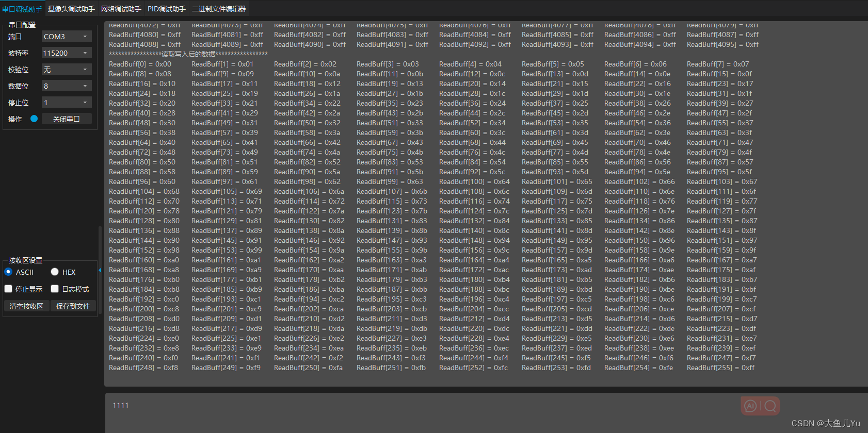
Task: Click the 清空接收区 button
Action: point(26,306)
